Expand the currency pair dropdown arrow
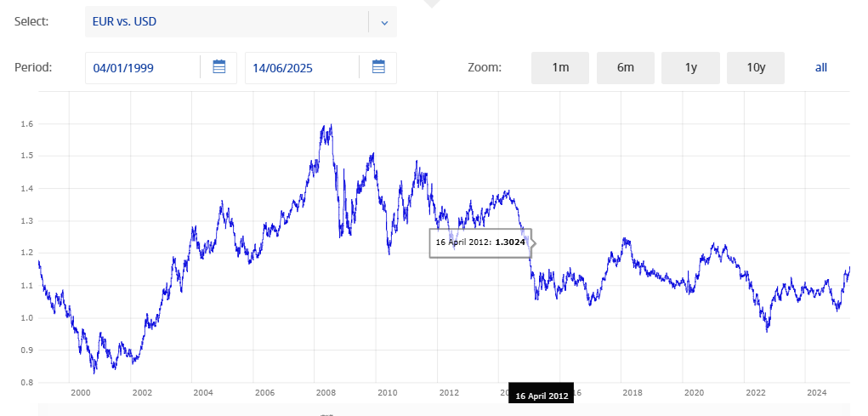This screenshot has width=868, height=416. click(x=383, y=22)
